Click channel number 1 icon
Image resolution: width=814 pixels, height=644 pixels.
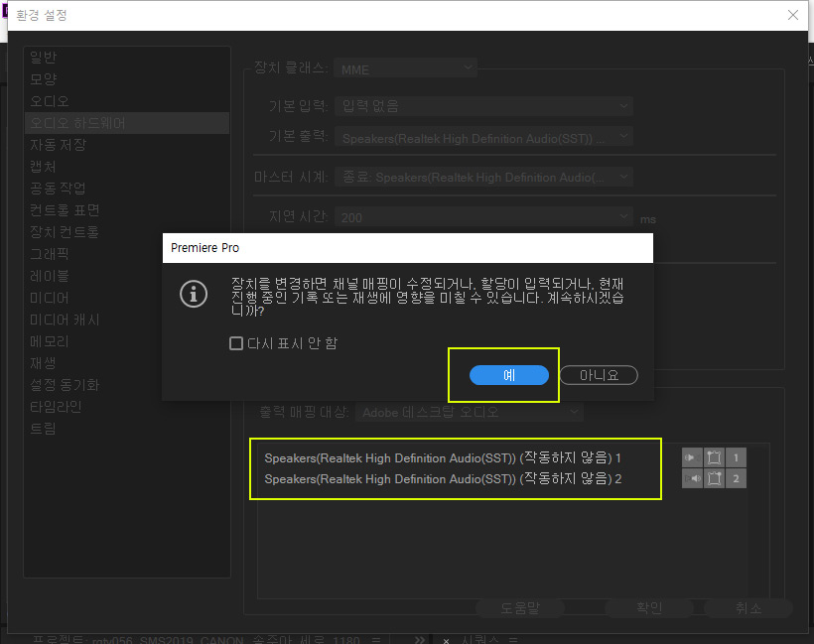tap(737, 457)
